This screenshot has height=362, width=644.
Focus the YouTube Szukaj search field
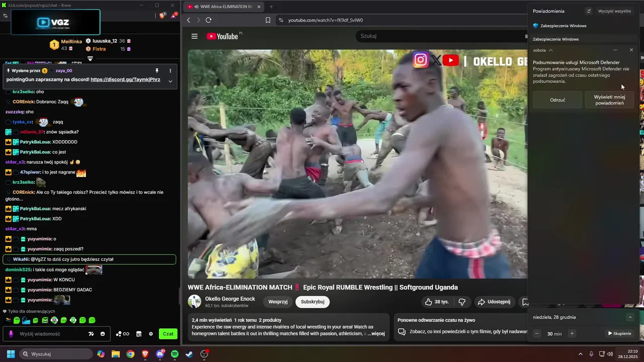(x=440, y=36)
